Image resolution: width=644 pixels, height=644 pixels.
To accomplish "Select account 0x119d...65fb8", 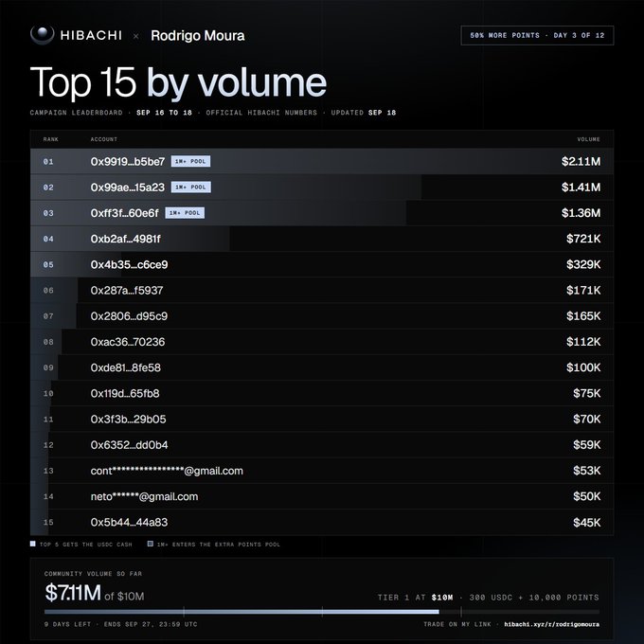I will pyautogui.click(x=125, y=393).
